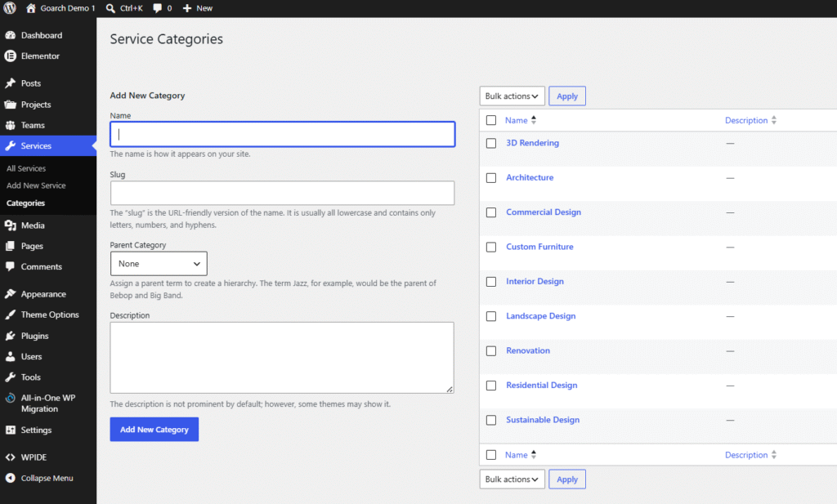The height and width of the screenshot is (504, 837).
Task: Click the Collapse Menu arrow icon
Action: [x=10, y=478]
